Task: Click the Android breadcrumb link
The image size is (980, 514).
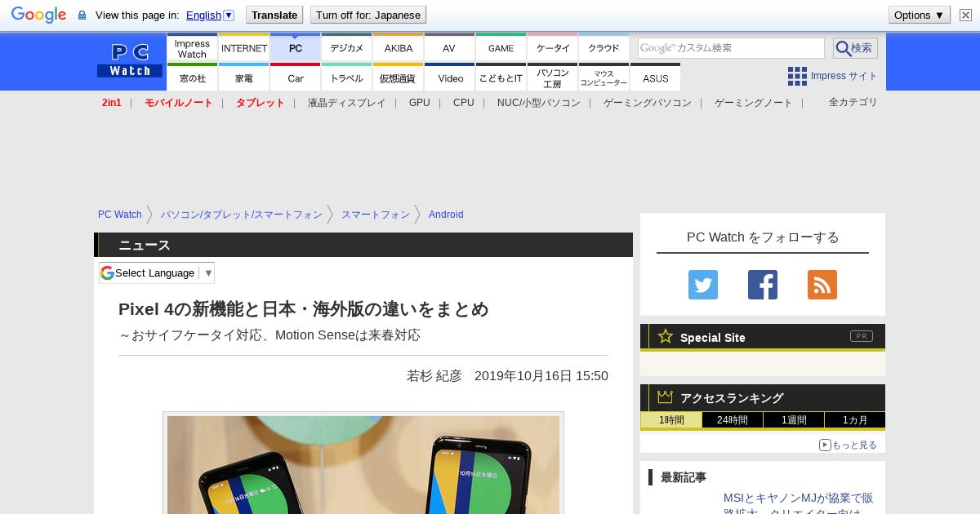Action: (446, 215)
